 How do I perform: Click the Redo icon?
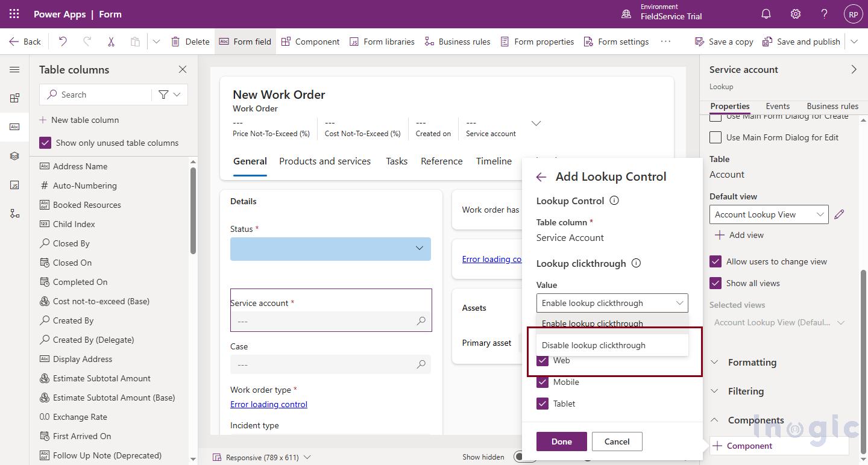pos(87,42)
